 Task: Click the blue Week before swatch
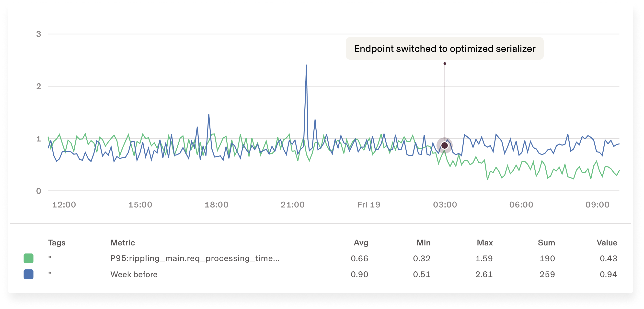pos(28,274)
